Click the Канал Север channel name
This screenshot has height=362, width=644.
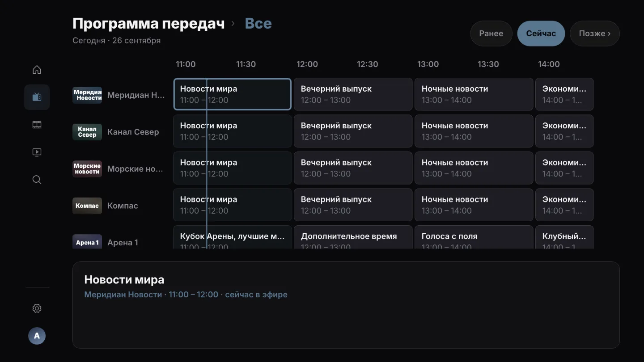pos(133,132)
